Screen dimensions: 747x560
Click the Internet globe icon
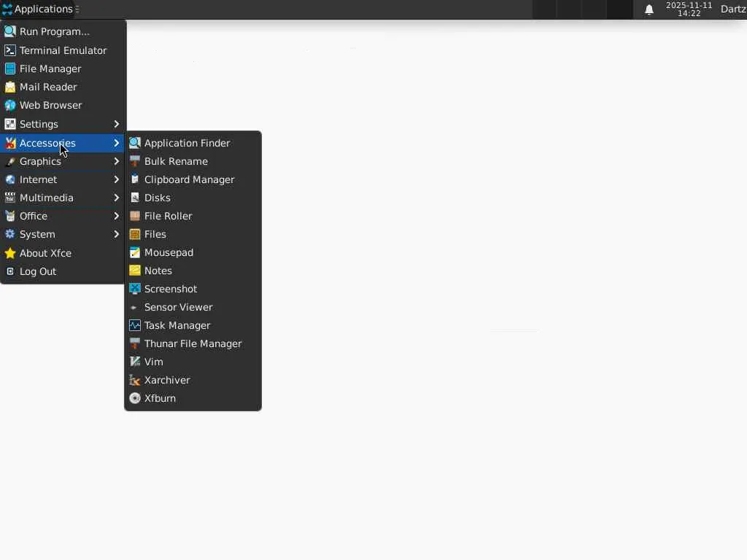pyautogui.click(x=10, y=179)
